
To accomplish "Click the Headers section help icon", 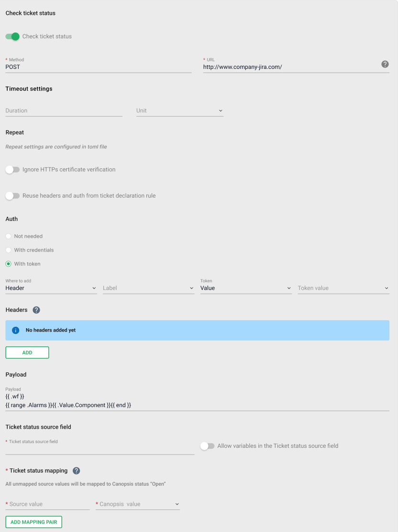I will pos(36,310).
